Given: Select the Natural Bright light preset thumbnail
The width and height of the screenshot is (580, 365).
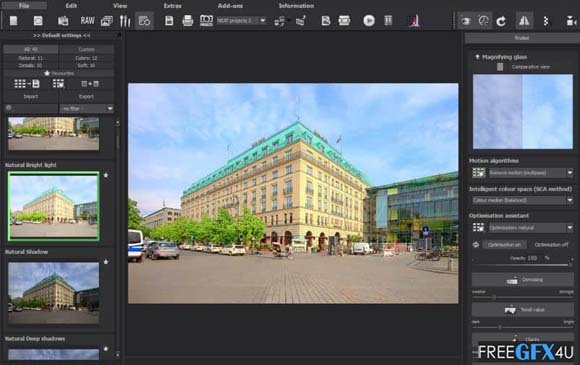Looking at the screenshot, I should tap(54, 206).
